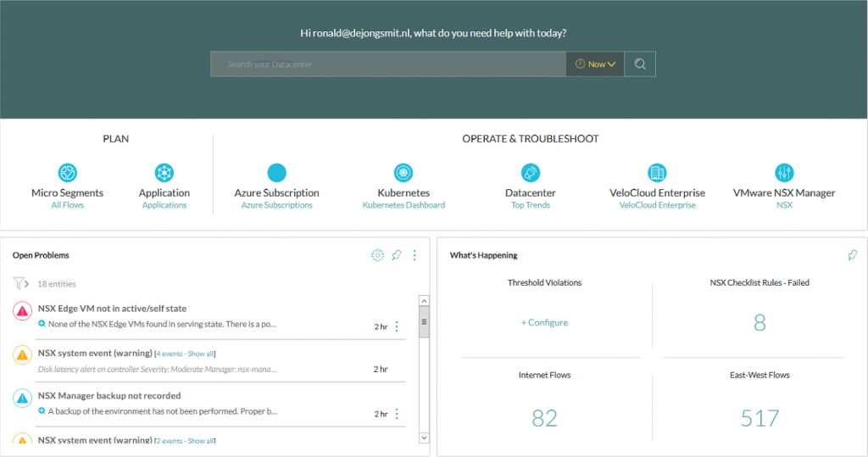Open Open Problems settings gear
The height and width of the screenshot is (457, 868).
click(x=377, y=255)
